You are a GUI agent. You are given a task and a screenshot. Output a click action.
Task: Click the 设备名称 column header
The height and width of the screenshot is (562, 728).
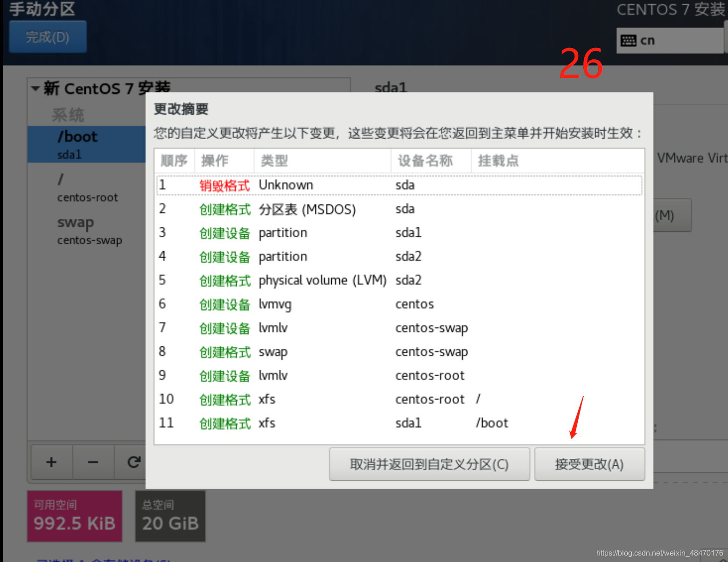(x=431, y=161)
